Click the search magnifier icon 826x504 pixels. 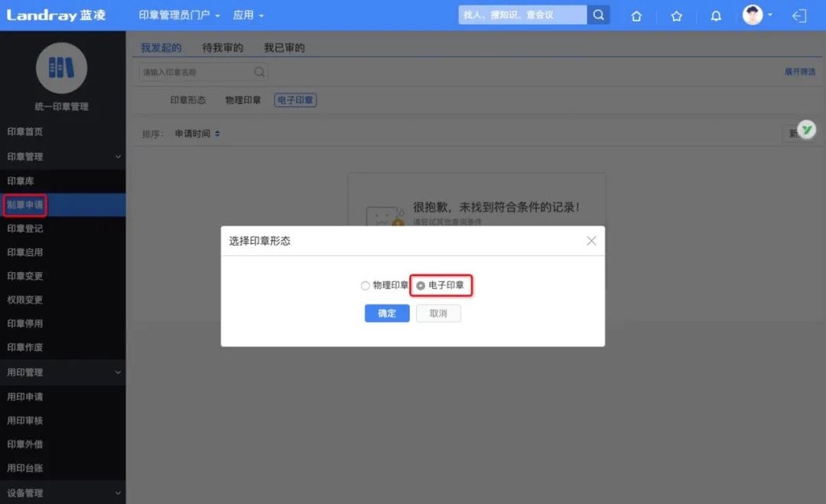599,14
